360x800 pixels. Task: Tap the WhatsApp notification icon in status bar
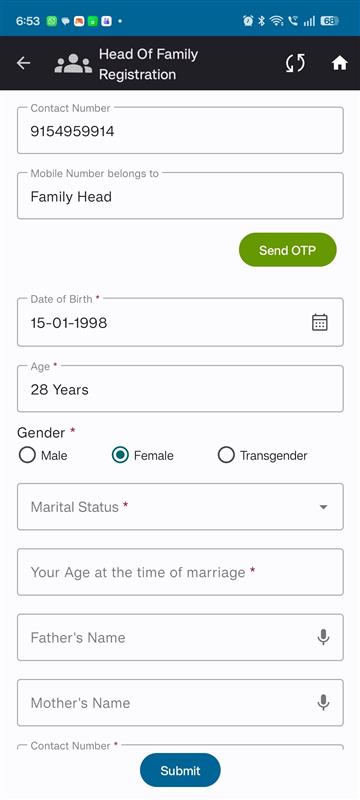[52, 21]
